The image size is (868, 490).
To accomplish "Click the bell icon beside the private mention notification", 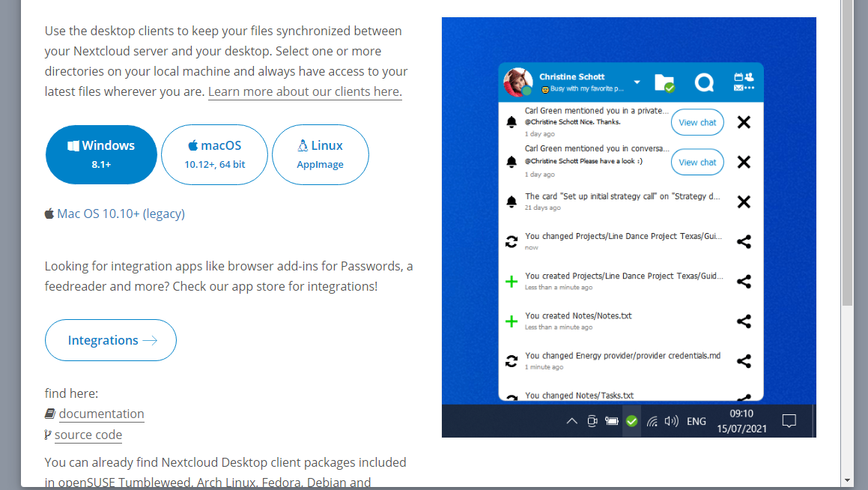I will pos(512,122).
